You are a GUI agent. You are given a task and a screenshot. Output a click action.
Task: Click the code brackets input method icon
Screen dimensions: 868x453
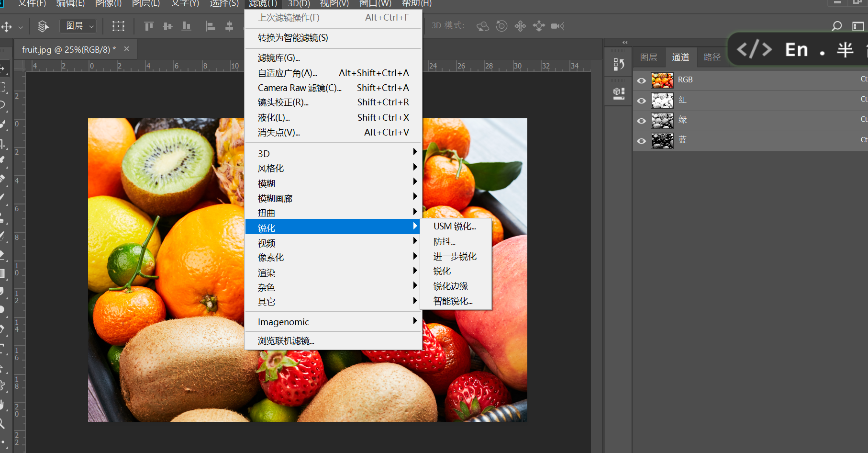click(x=754, y=49)
